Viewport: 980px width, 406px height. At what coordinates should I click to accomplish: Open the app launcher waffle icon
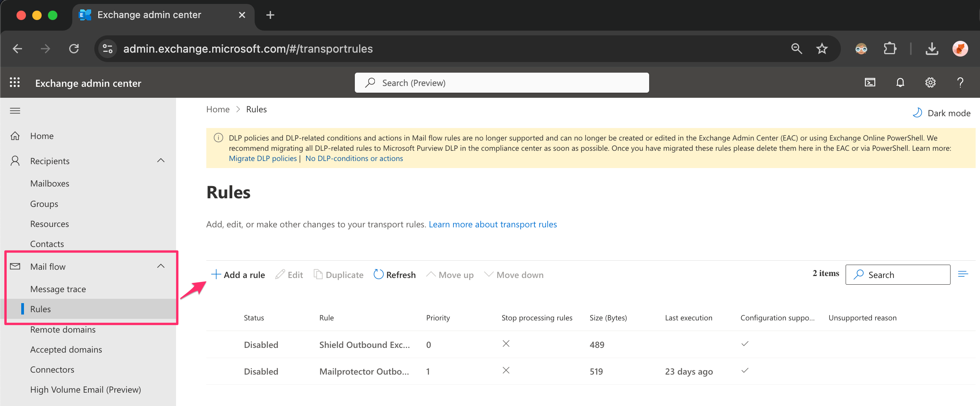click(x=15, y=82)
